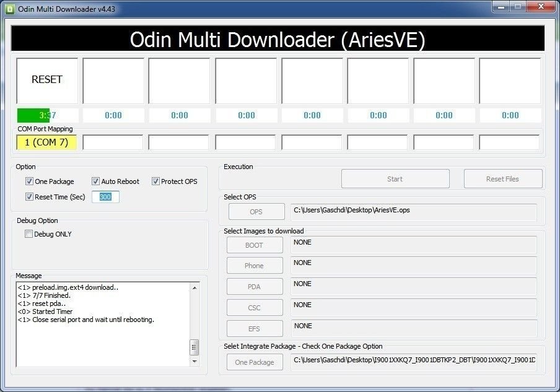Click the RESET status box

(x=47, y=81)
